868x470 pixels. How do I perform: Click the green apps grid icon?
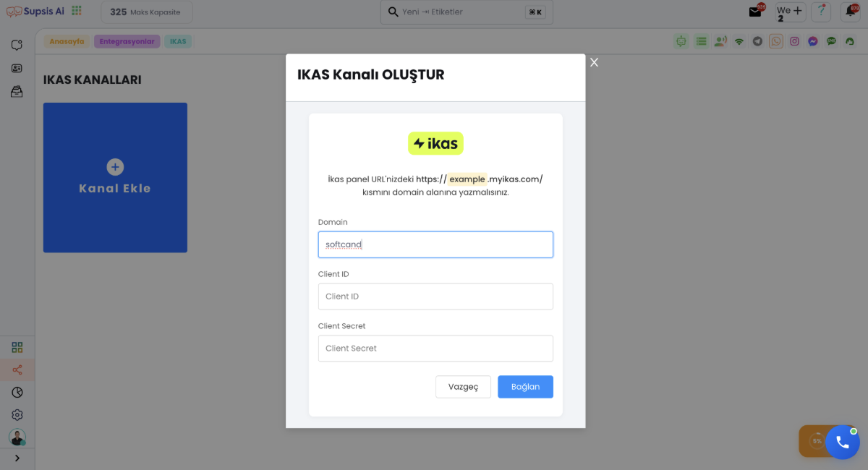[x=77, y=11]
